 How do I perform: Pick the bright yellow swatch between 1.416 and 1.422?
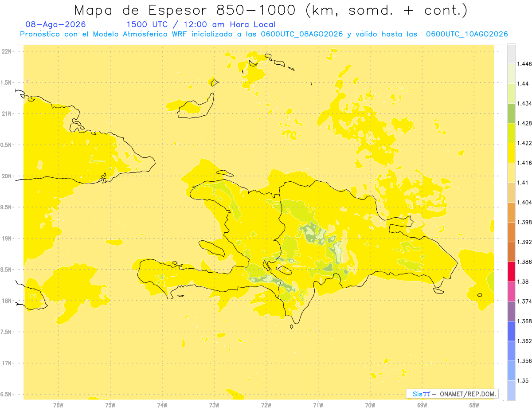511,153
